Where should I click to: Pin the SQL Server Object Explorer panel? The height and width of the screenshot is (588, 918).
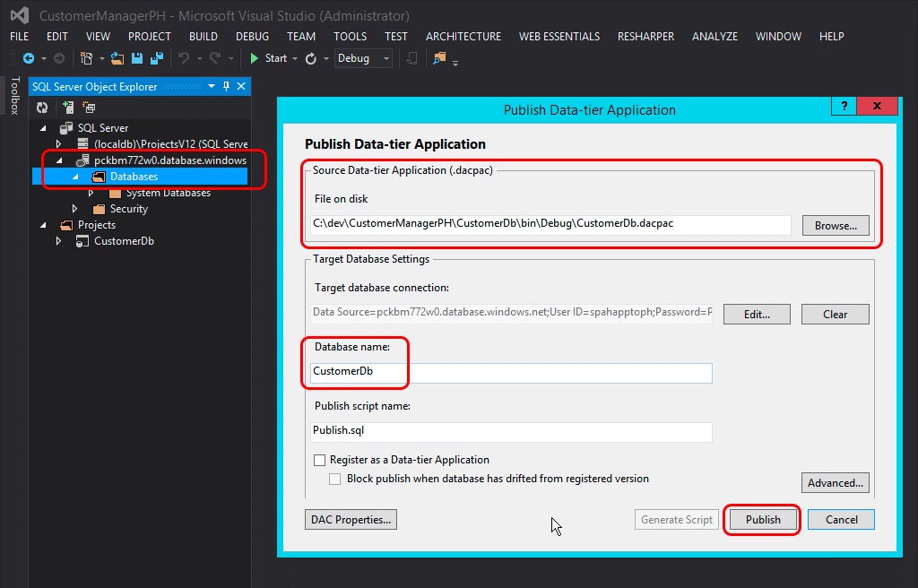225,86
